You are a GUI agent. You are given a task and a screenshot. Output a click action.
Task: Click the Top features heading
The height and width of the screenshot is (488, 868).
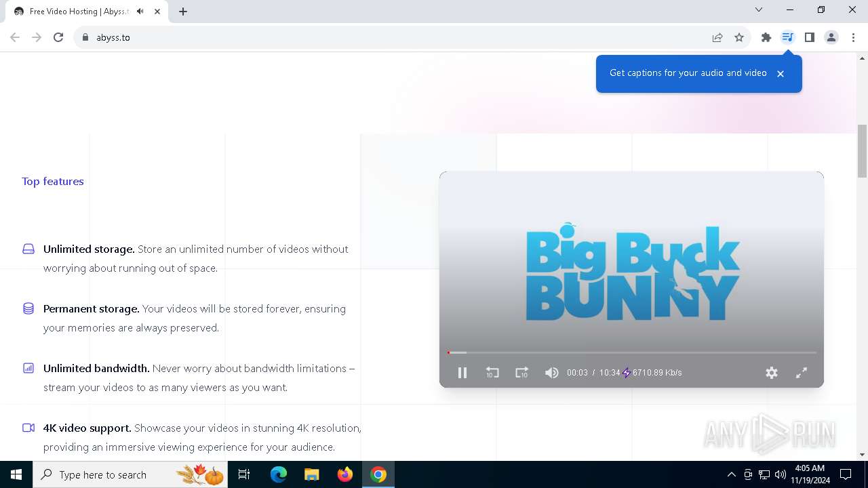click(53, 181)
